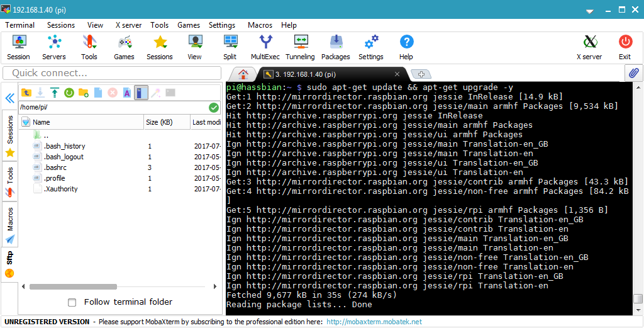Enable Follow terminal folder checkbox

72,303
